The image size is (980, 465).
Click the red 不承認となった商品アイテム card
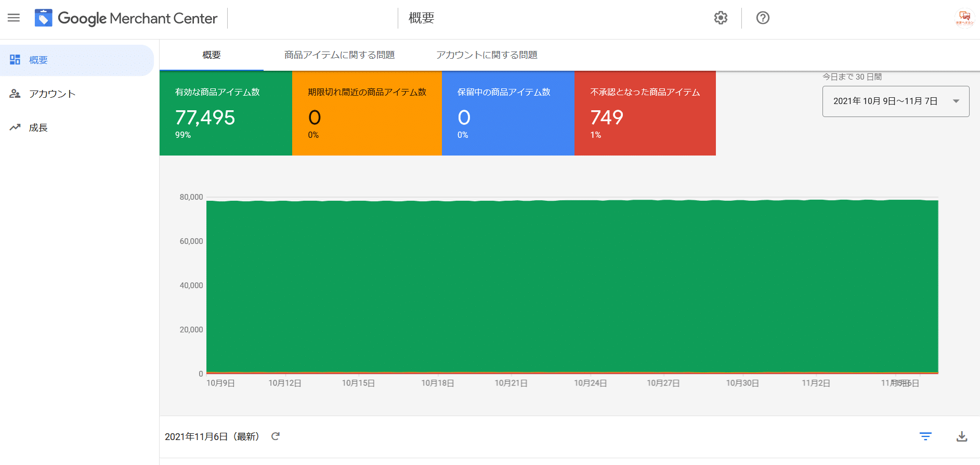click(x=645, y=113)
